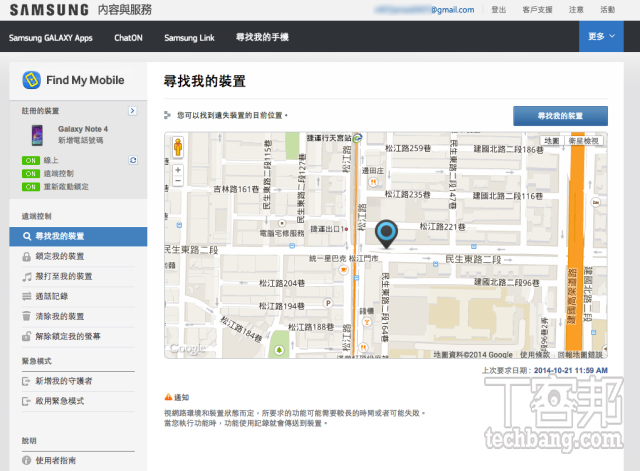Screen dimensions: 640x471
Task: Zoom out the map with minus button
Action: pos(178,180)
